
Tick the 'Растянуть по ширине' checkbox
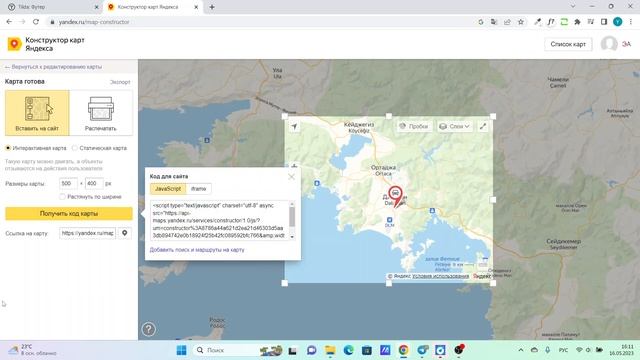pyautogui.click(x=62, y=196)
